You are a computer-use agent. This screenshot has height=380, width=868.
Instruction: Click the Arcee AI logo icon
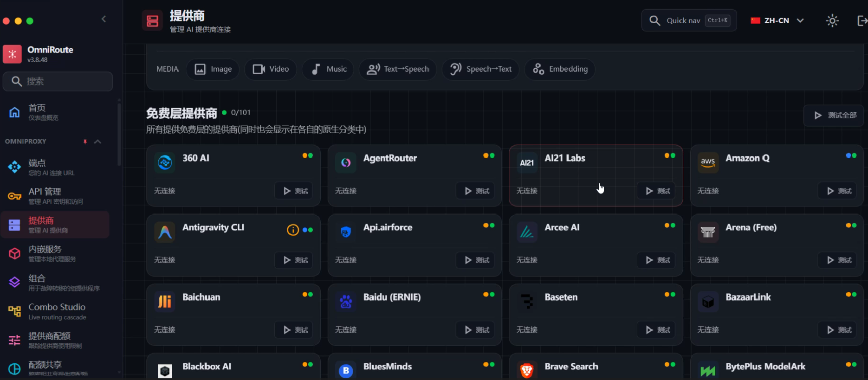[527, 232]
